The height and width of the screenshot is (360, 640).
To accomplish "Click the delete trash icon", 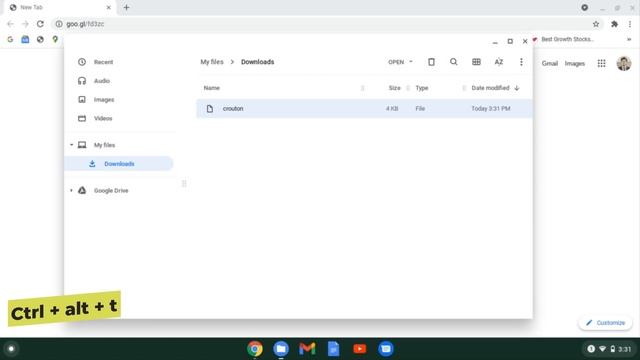I will pos(431,62).
